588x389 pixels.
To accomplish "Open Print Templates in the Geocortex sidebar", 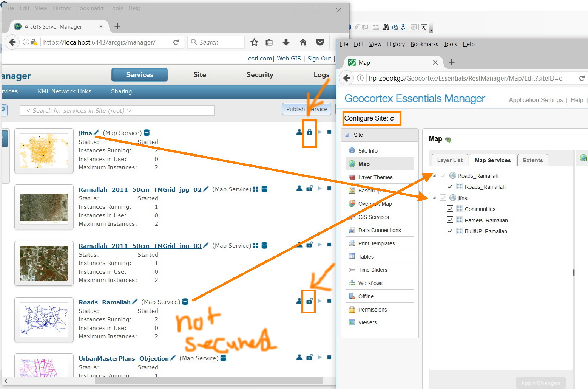I will tap(377, 243).
